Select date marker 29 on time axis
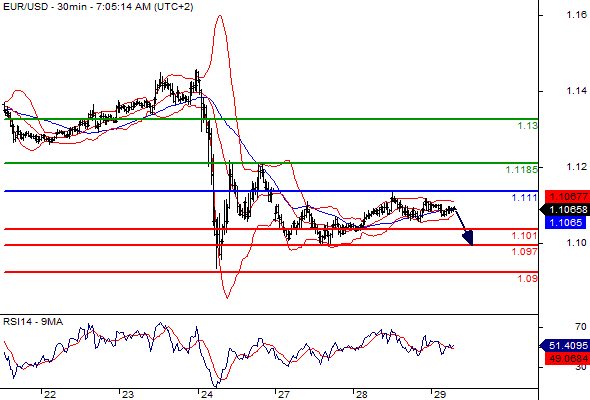This screenshot has height=400, width=590. pos(439,394)
